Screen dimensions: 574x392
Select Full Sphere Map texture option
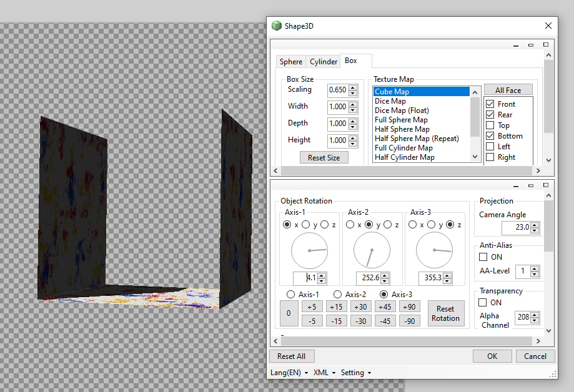tap(401, 120)
